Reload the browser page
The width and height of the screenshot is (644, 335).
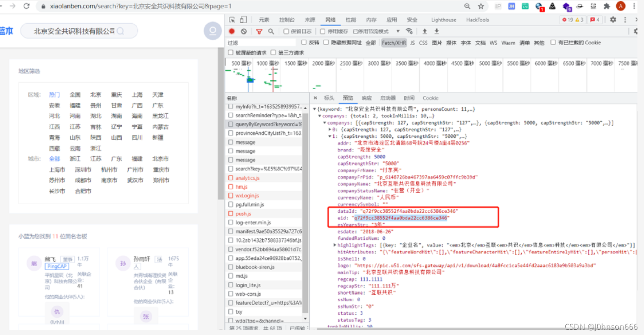tap(27, 6)
